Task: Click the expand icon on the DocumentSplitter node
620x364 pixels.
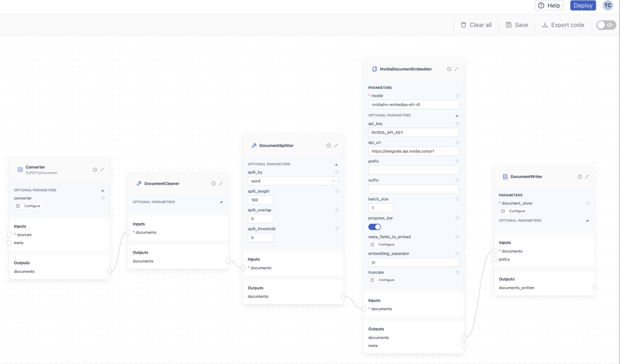Action: (x=336, y=146)
